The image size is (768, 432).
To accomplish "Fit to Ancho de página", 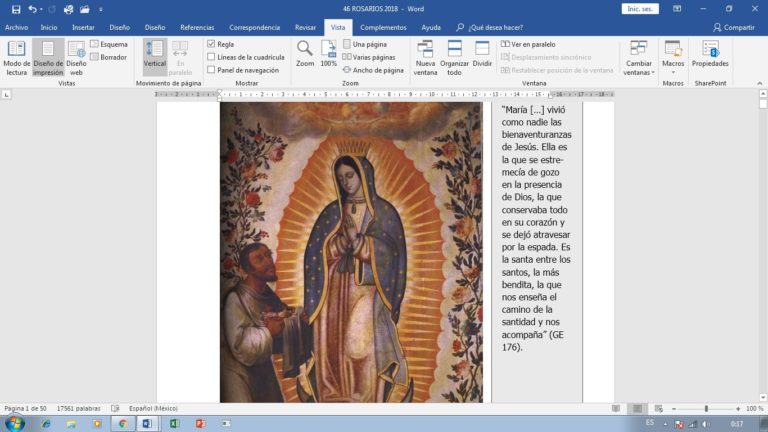I will [373, 70].
